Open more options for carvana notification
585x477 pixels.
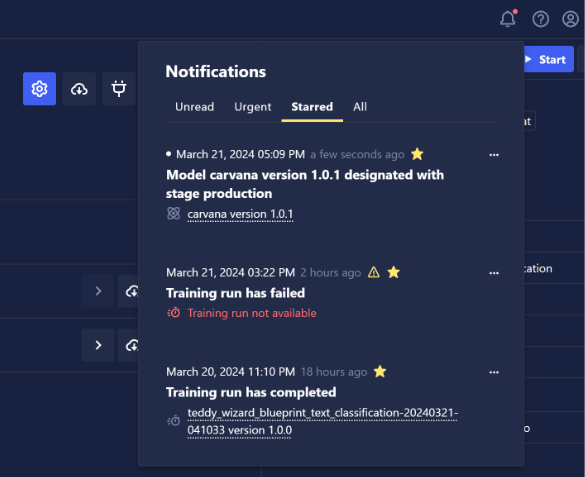pos(494,155)
